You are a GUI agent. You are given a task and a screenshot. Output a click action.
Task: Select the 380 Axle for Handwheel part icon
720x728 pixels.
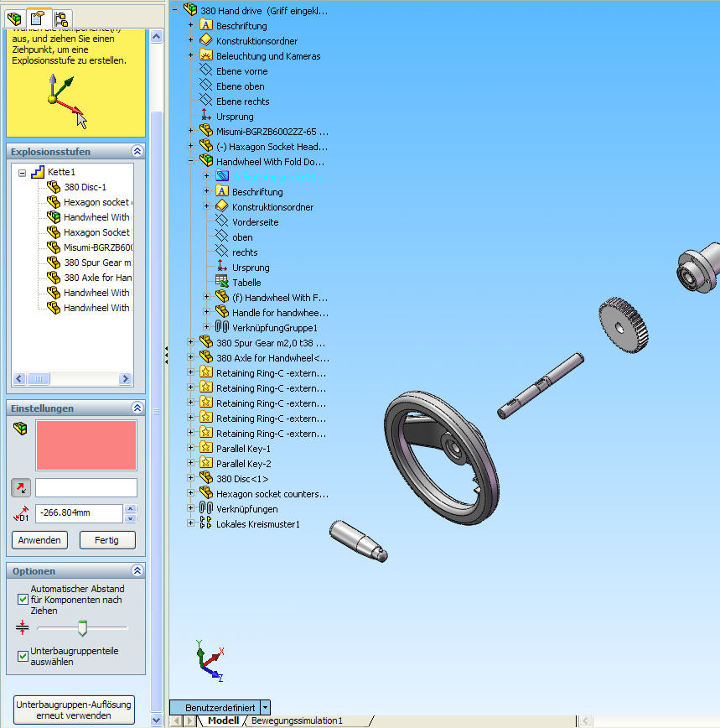pos(206,357)
